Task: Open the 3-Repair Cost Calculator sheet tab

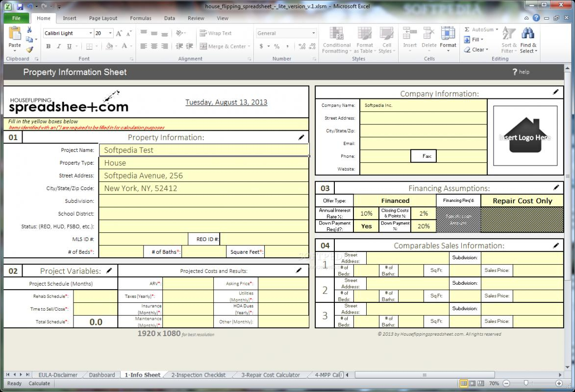Action: point(270,375)
